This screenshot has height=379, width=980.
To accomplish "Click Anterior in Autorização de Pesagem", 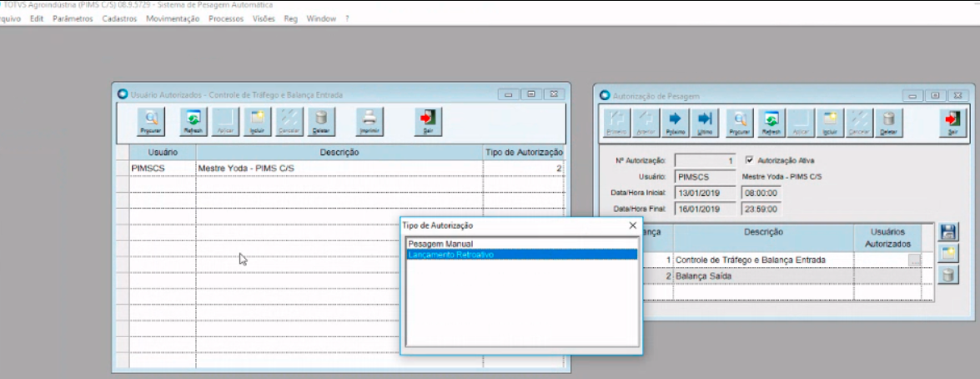I will click(x=646, y=123).
